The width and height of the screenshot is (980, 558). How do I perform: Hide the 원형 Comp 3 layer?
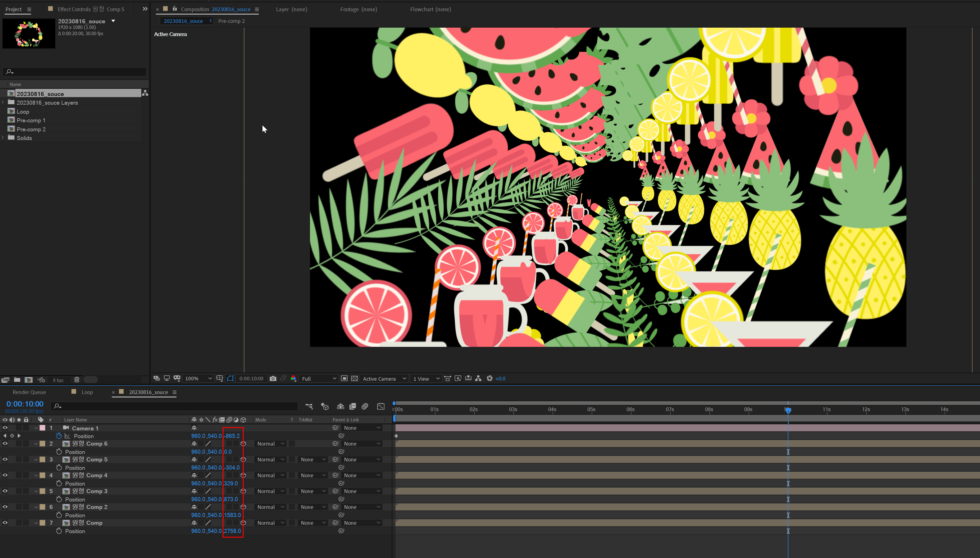pyautogui.click(x=5, y=491)
